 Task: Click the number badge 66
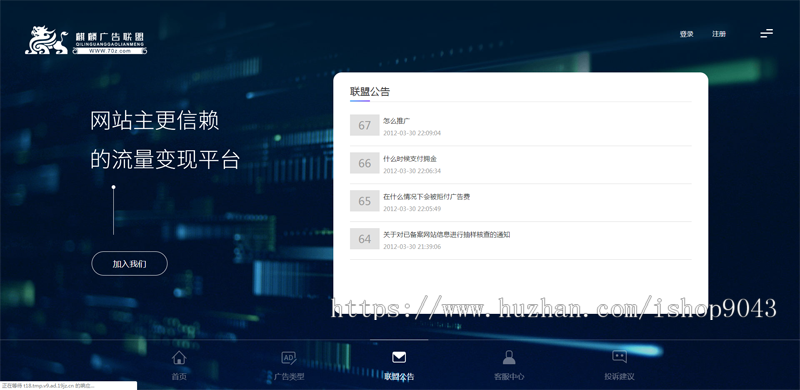click(x=364, y=163)
